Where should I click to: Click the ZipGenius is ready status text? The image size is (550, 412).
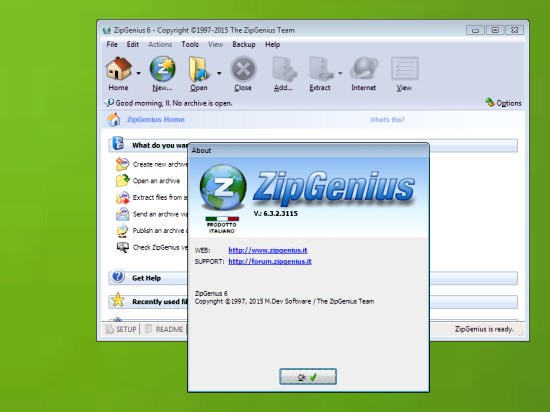tap(484, 329)
